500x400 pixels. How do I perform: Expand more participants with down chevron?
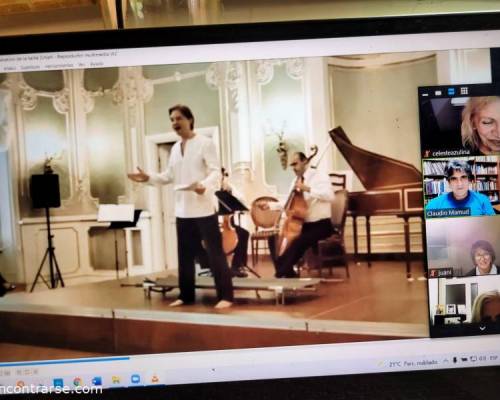coord(482,328)
